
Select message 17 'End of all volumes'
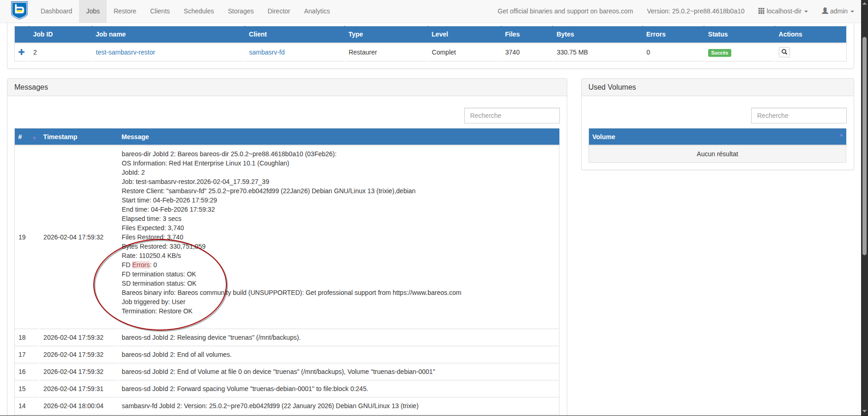click(177, 355)
